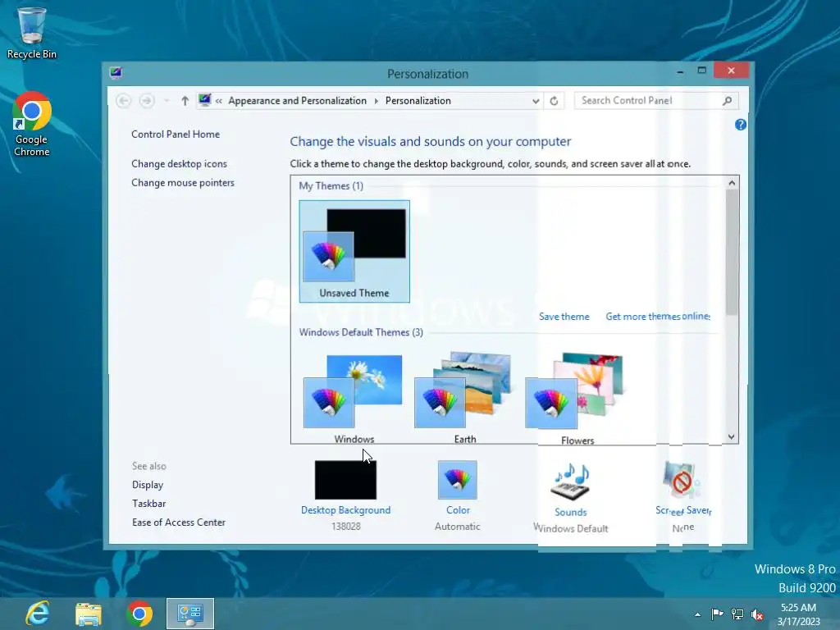Click Windows Default Themes (3) heading
This screenshot has height=630, width=840.
[x=361, y=332]
